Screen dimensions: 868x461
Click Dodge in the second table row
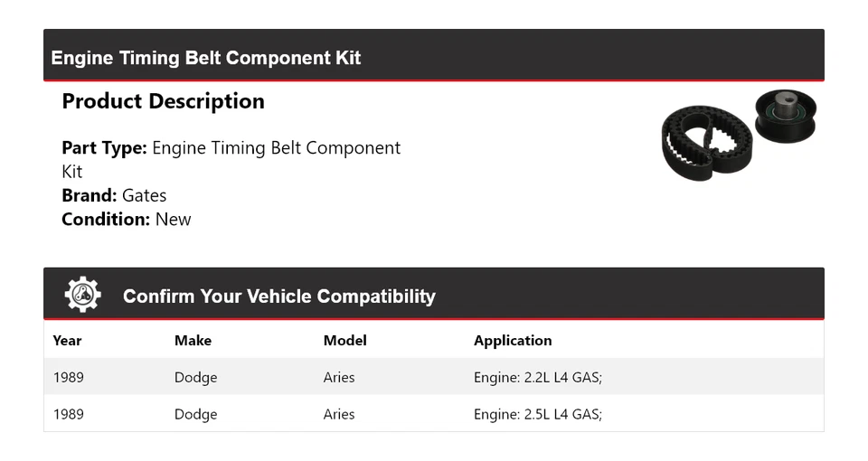click(195, 414)
